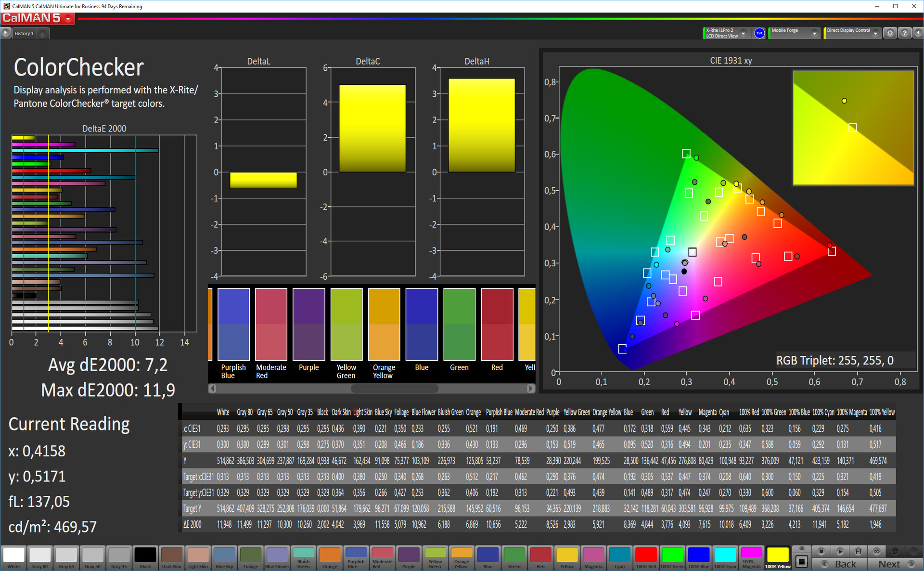
Task: Expand panel with small up arrow
Action: click(x=802, y=549)
